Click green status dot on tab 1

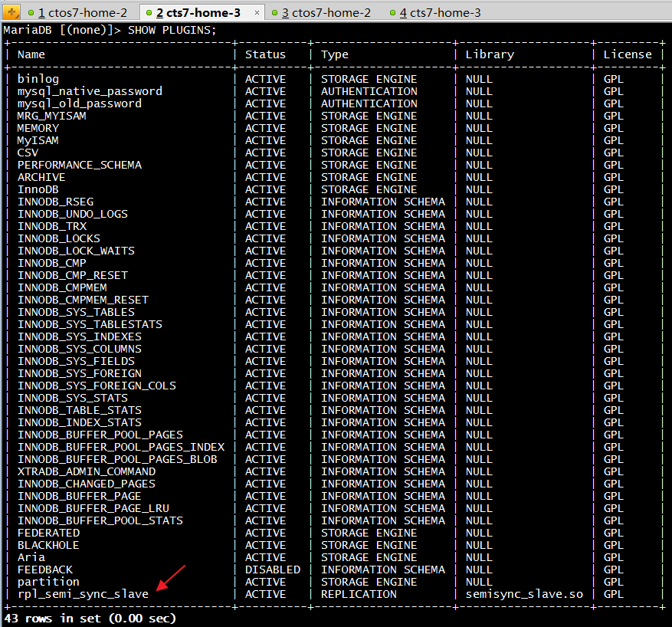coord(31,13)
